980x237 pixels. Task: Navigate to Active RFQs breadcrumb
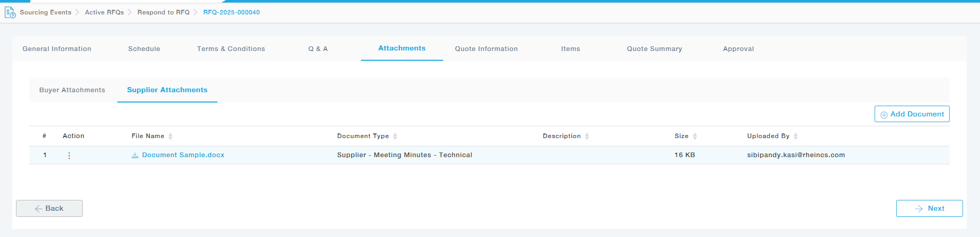pos(104,12)
